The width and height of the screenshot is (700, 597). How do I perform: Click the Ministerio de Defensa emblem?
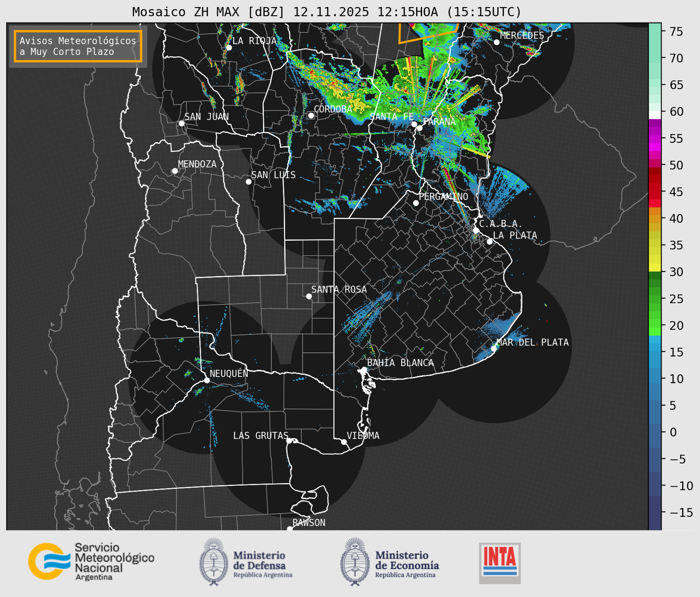pos(214,562)
